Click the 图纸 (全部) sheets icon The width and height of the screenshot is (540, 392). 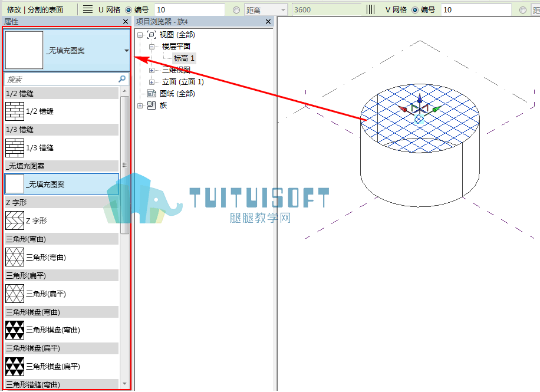[x=152, y=93]
